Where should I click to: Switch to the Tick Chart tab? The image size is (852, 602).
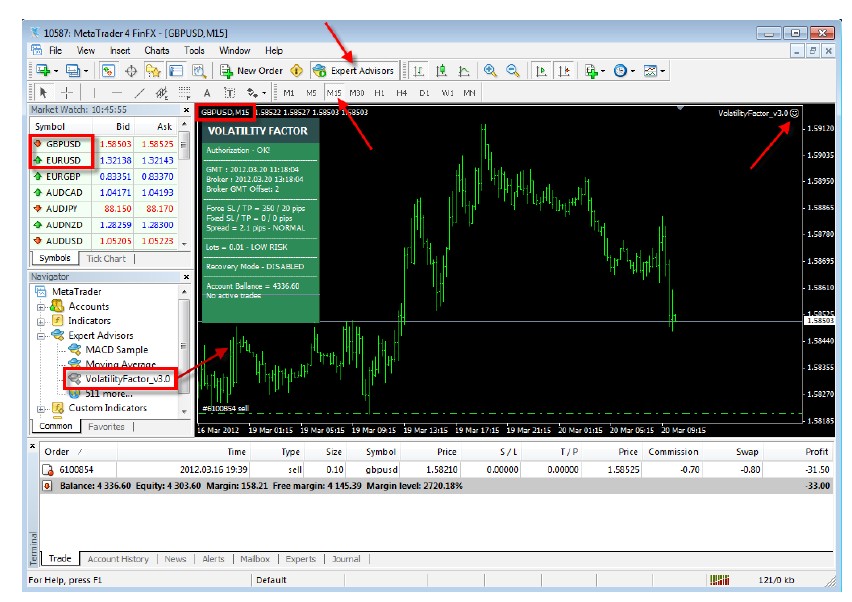106,259
